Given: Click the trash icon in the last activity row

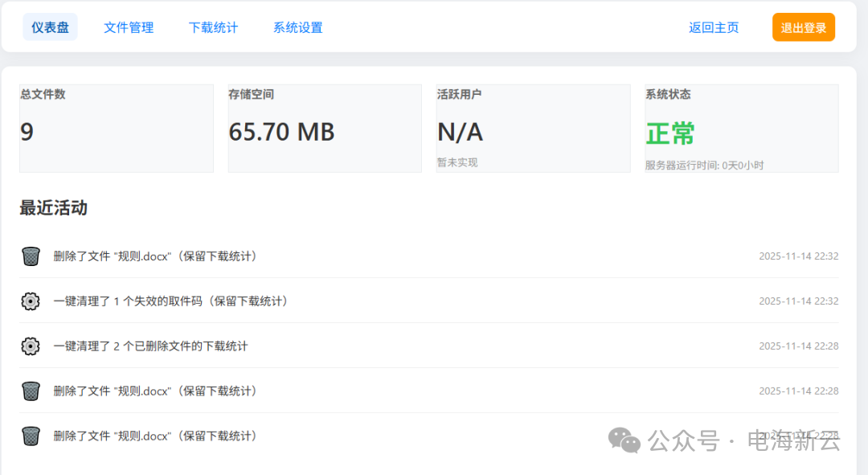Looking at the screenshot, I should [x=31, y=436].
